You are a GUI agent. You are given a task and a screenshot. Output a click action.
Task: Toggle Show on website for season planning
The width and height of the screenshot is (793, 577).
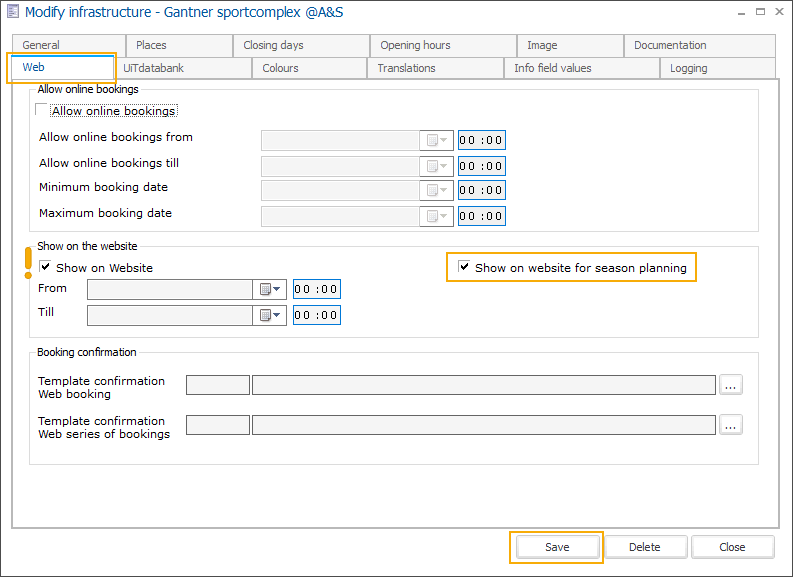pos(464,266)
